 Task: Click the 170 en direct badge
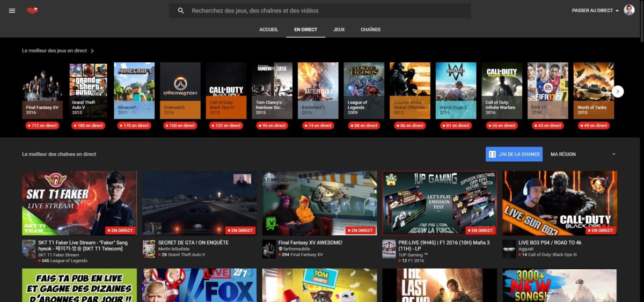point(134,126)
